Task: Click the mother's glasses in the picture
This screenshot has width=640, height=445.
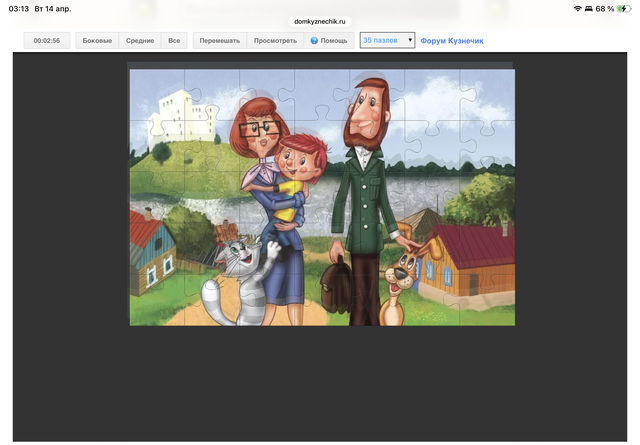Action: coord(258,127)
